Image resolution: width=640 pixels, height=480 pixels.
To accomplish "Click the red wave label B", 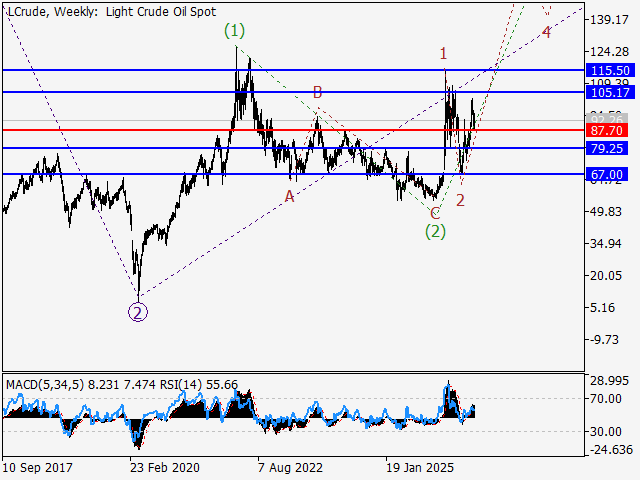I will 317,92.
